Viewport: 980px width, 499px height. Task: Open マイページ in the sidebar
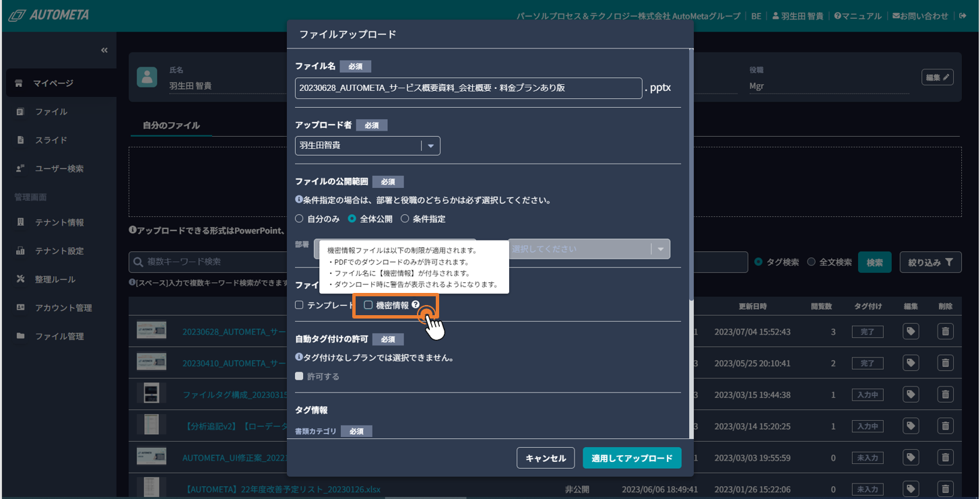[61, 83]
